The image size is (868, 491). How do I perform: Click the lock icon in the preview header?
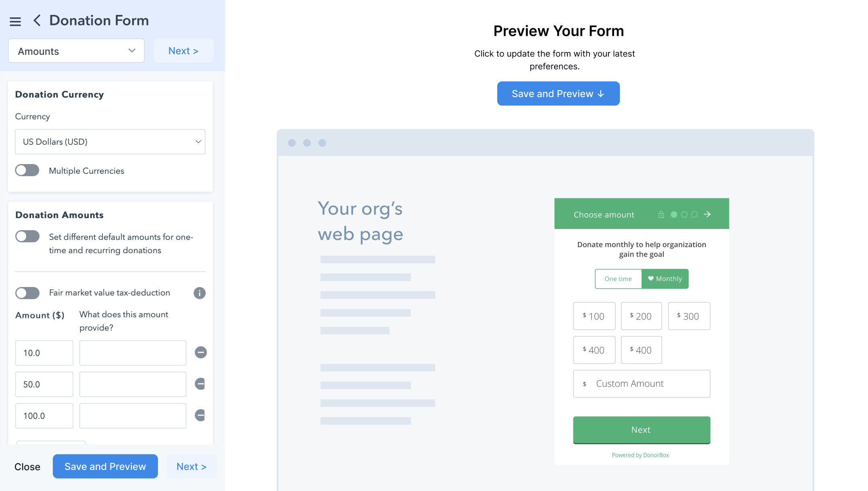click(661, 214)
